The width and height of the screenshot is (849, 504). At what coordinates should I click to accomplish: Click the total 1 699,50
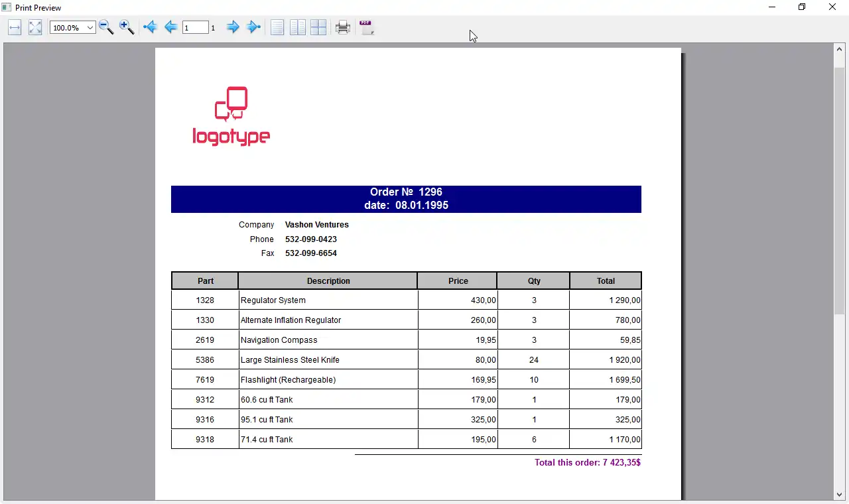pos(625,380)
